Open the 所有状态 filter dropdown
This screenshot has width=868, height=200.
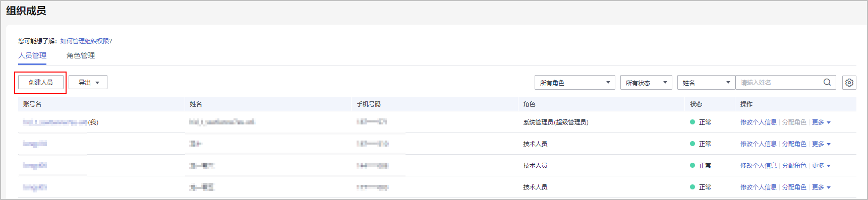click(646, 83)
